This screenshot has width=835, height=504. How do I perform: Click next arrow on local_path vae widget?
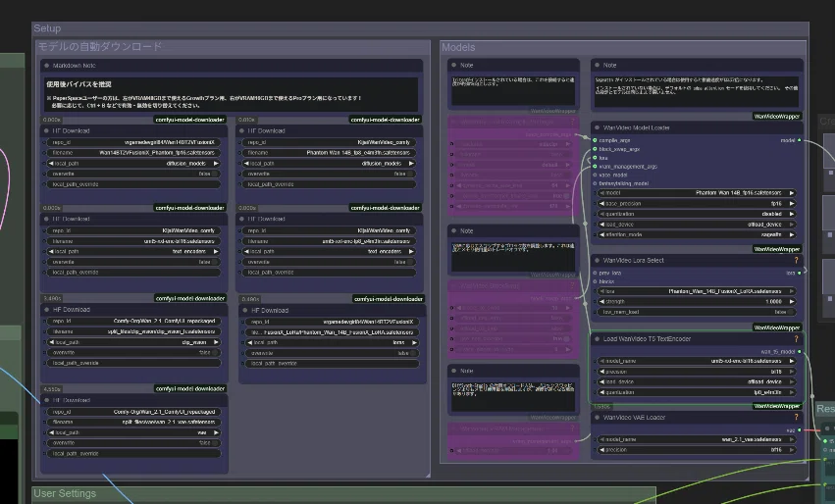click(216, 432)
